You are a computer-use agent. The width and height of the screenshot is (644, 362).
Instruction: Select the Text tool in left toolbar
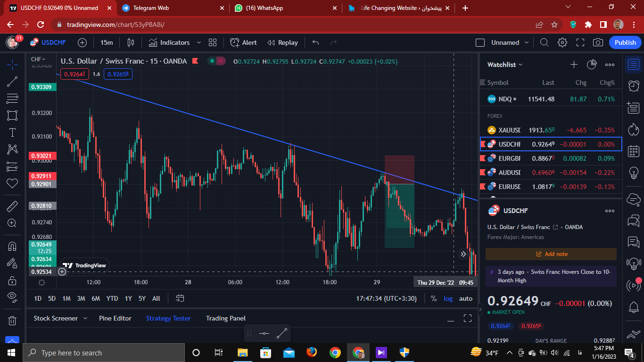[12, 132]
